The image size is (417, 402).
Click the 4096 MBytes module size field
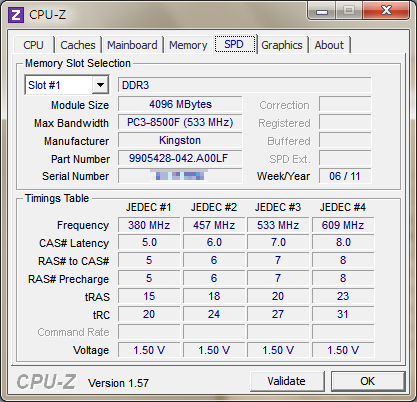pos(180,104)
